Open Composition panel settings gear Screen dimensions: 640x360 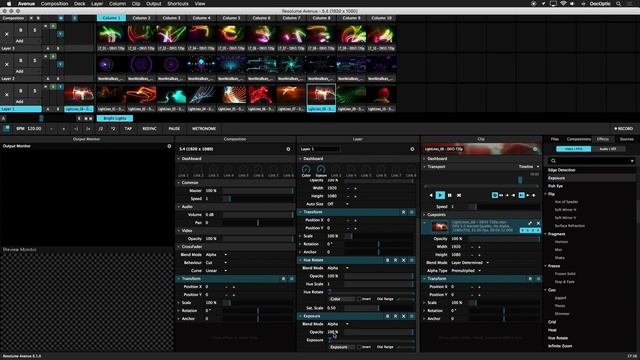tap(288, 149)
